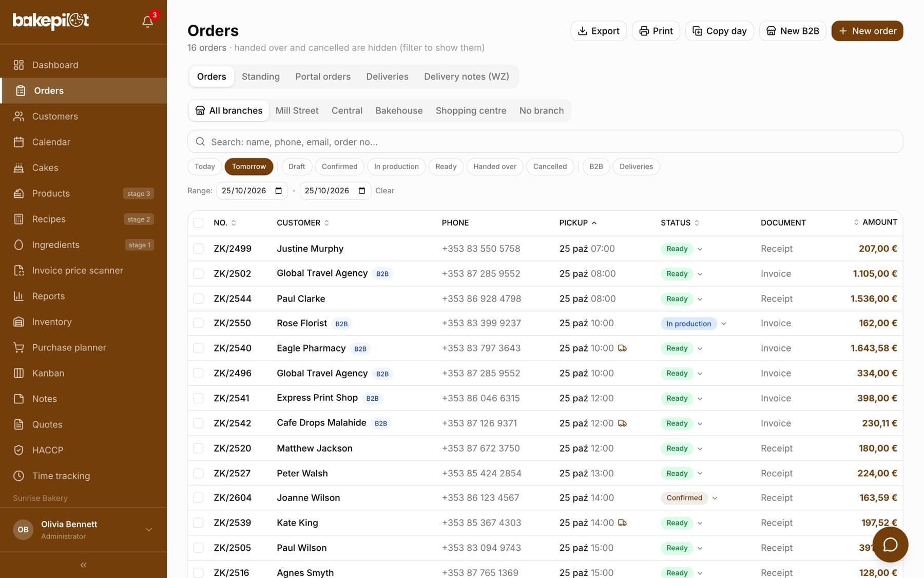924x578 pixels.
Task: Open Delivery notes (WZ) tab
Action: (467, 77)
